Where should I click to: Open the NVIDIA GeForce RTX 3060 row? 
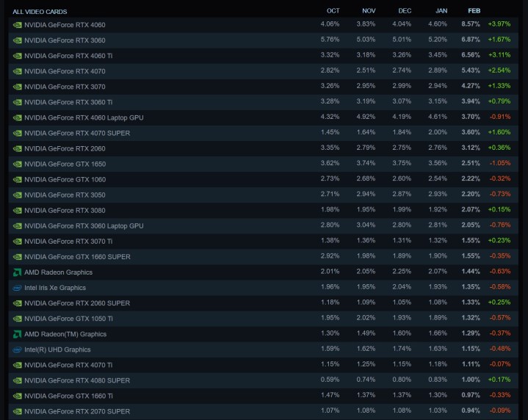pyautogui.click(x=65, y=40)
